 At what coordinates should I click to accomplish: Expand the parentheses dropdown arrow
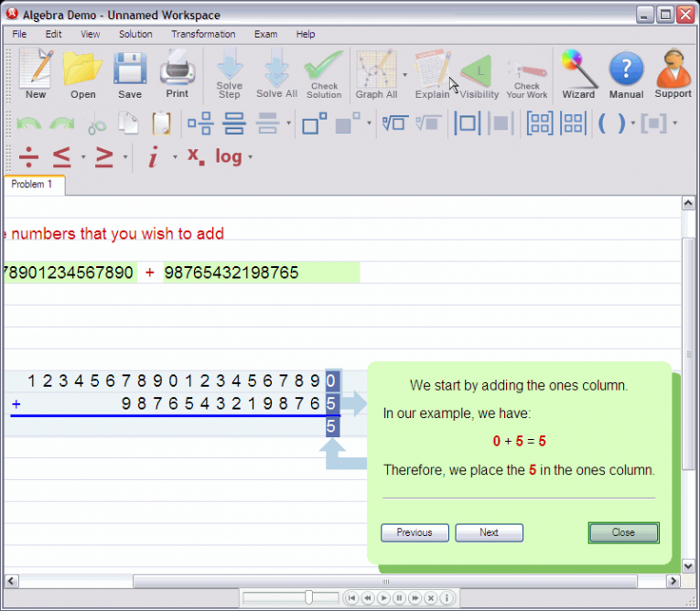pyautogui.click(x=632, y=123)
